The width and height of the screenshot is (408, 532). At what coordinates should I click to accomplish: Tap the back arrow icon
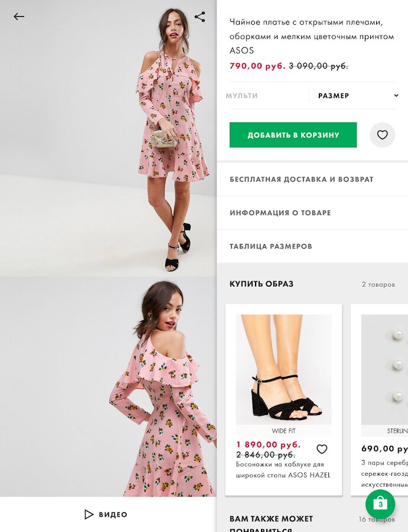[x=19, y=17]
